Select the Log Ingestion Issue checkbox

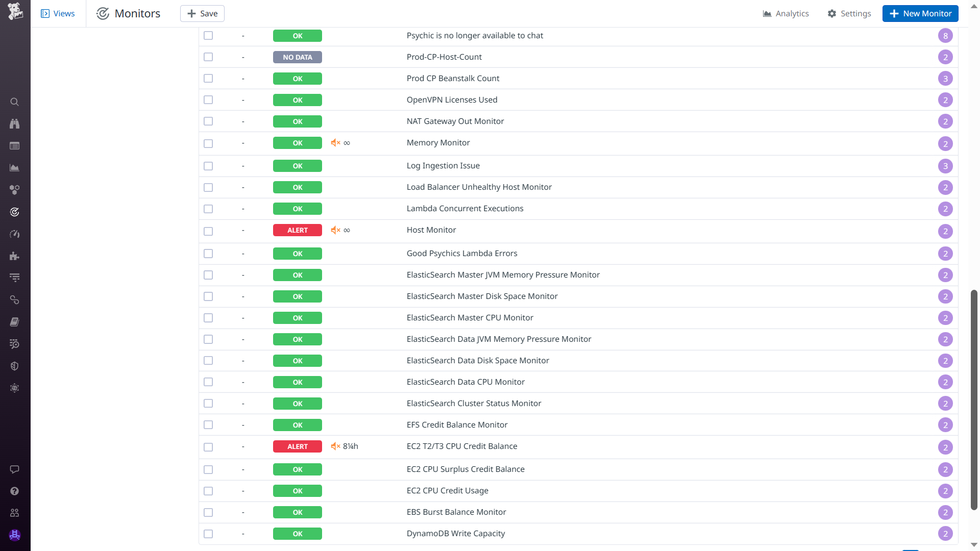208,166
